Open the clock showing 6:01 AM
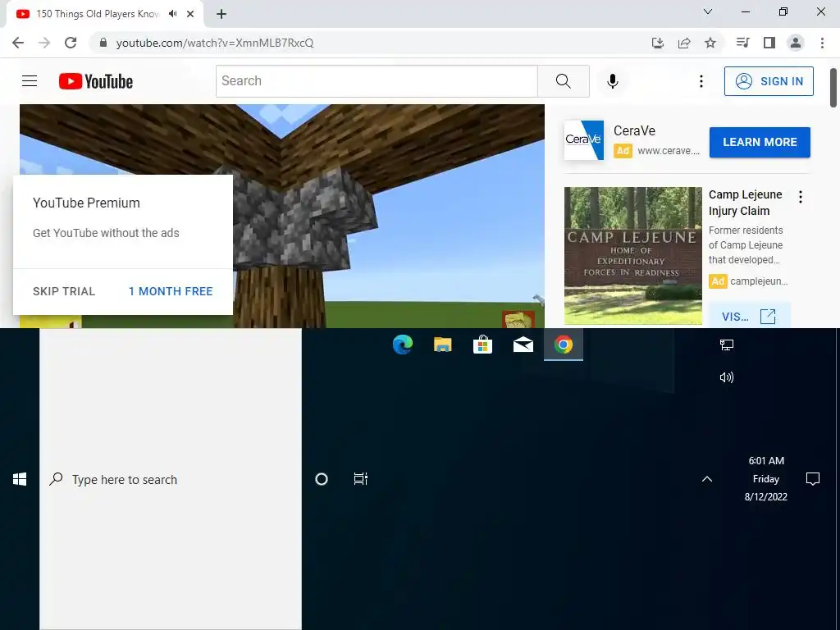This screenshot has width=840, height=630. [x=765, y=479]
